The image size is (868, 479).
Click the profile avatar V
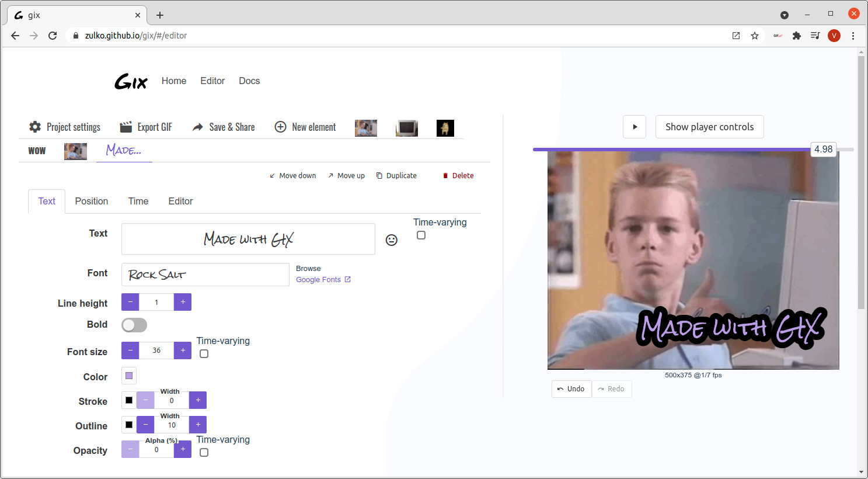(834, 36)
